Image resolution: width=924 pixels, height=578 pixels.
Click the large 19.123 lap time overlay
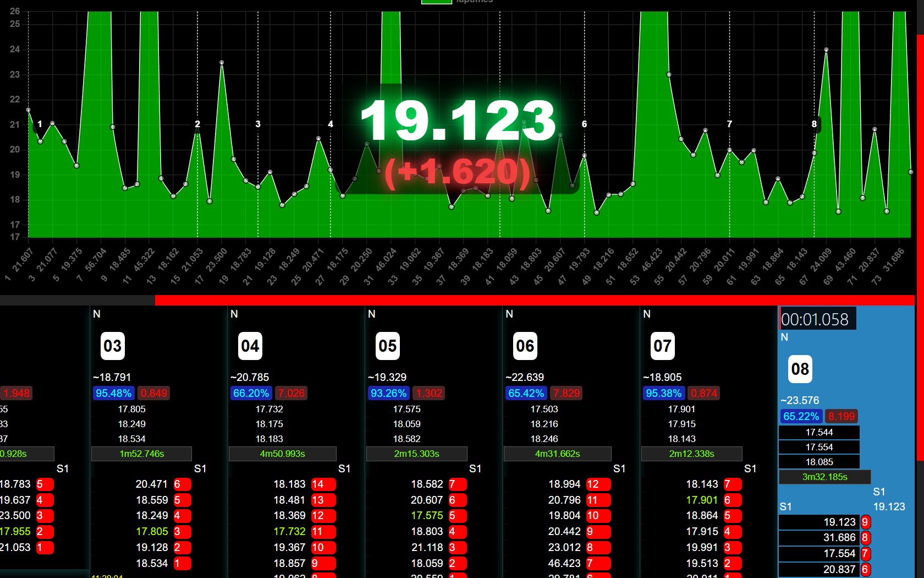coord(458,121)
